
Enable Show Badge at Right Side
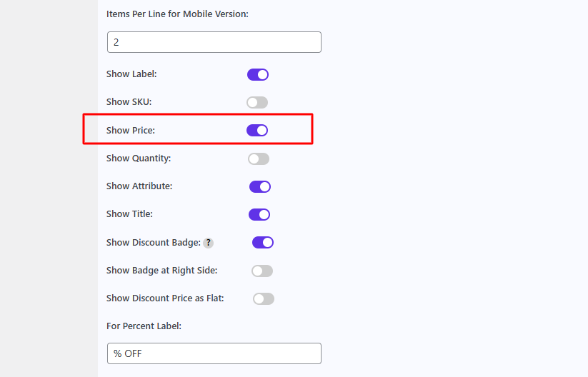tap(262, 271)
